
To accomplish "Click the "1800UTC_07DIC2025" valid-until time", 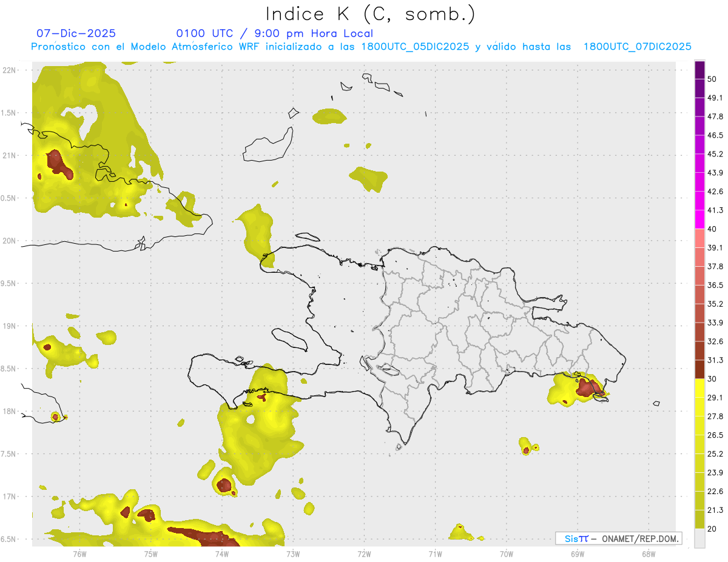I will [x=638, y=47].
